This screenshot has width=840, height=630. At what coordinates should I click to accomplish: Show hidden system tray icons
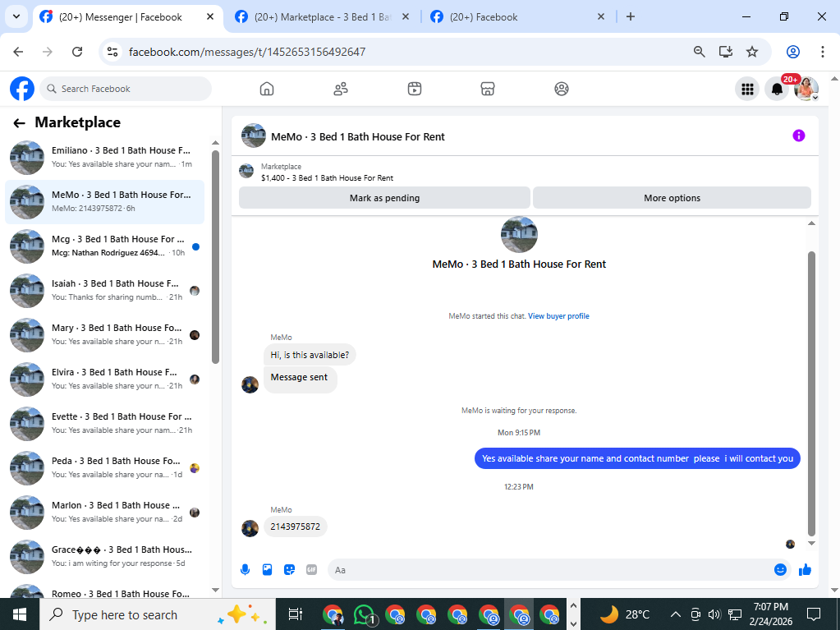tap(676, 614)
